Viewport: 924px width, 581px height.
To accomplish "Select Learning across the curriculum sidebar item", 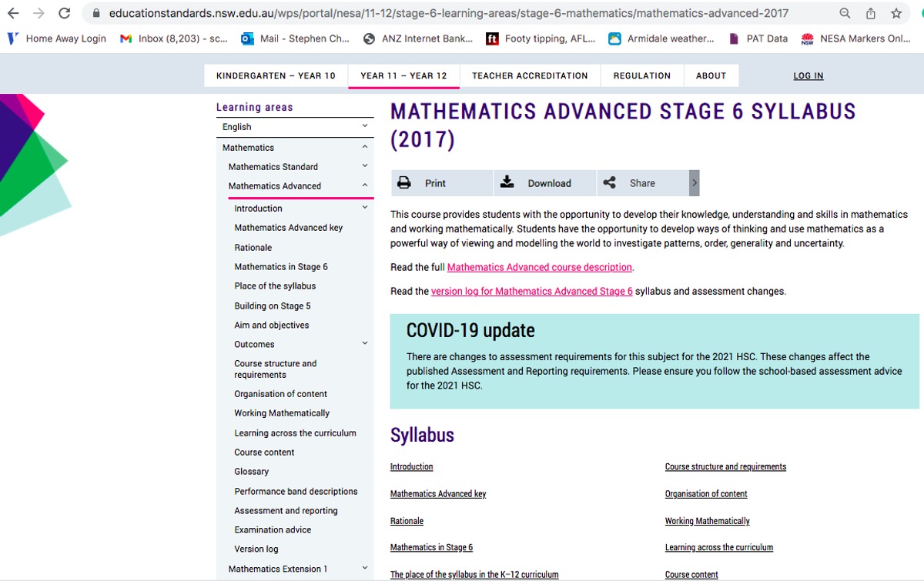I will pos(296,433).
